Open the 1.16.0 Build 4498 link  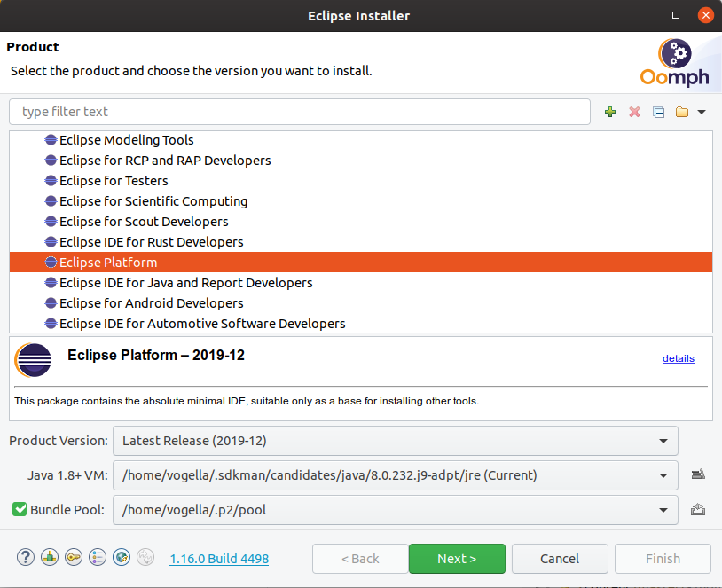[219, 559]
